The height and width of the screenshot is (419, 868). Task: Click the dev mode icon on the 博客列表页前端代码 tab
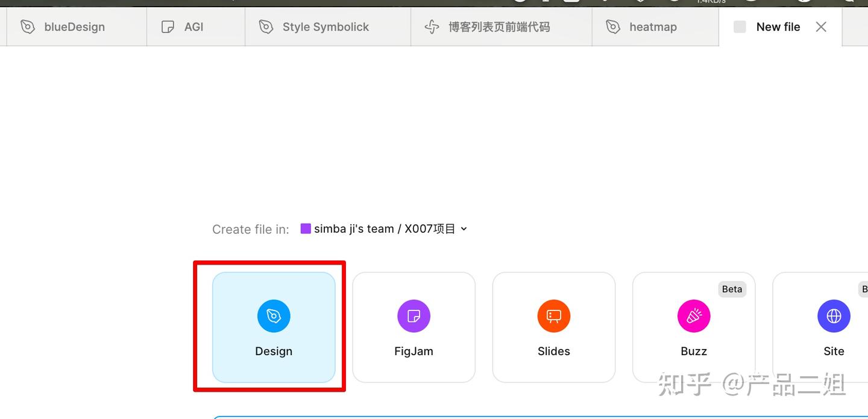click(x=432, y=27)
